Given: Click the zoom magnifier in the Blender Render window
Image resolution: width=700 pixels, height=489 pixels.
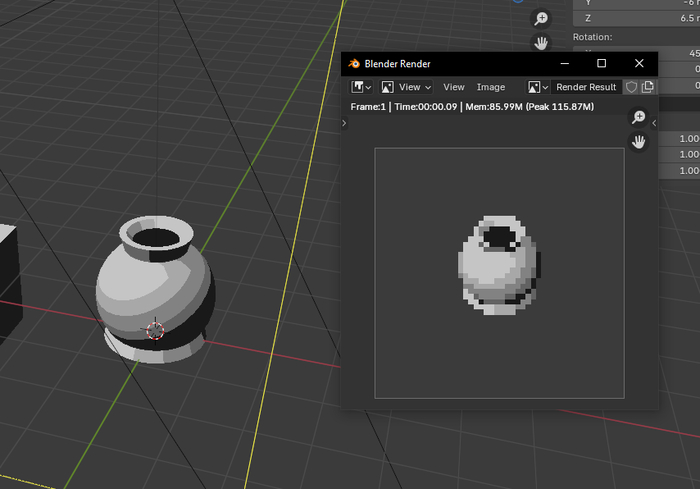Looking at the screenshot, I should point(639,118).
